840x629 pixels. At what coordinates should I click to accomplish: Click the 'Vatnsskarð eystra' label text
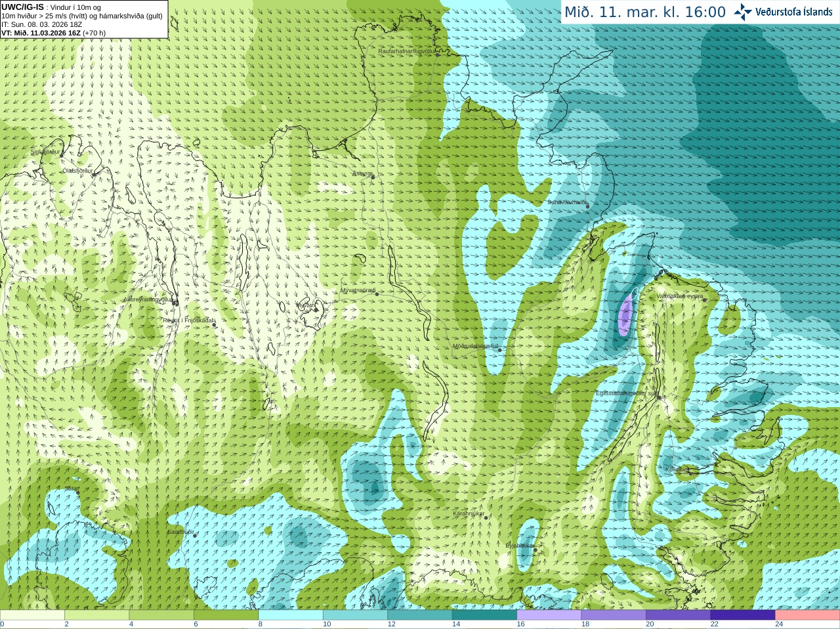(x=679, y=296)
